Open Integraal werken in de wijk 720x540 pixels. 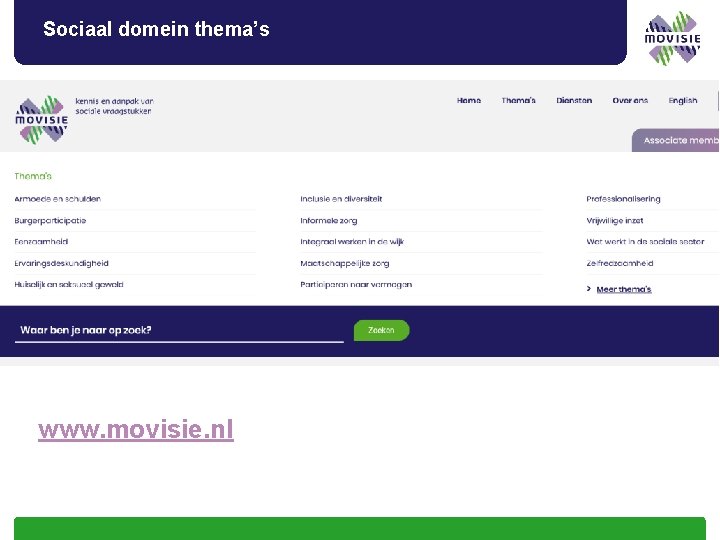point(352,242)
